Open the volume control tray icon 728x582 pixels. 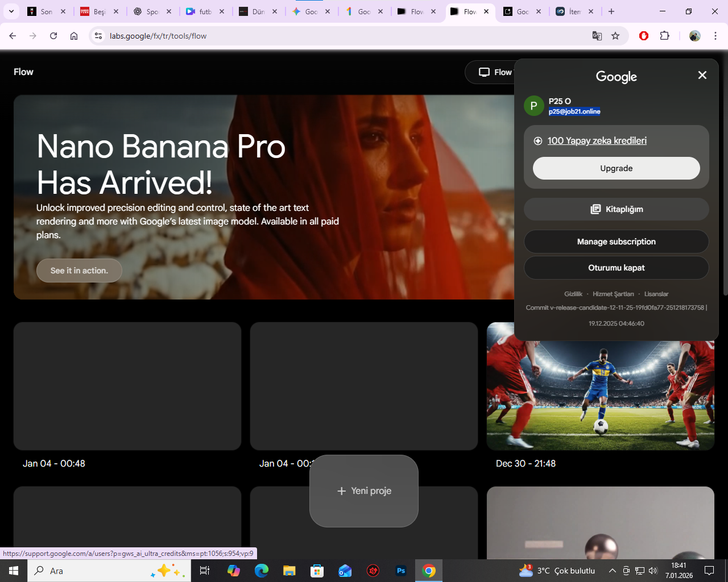point(653,571)
